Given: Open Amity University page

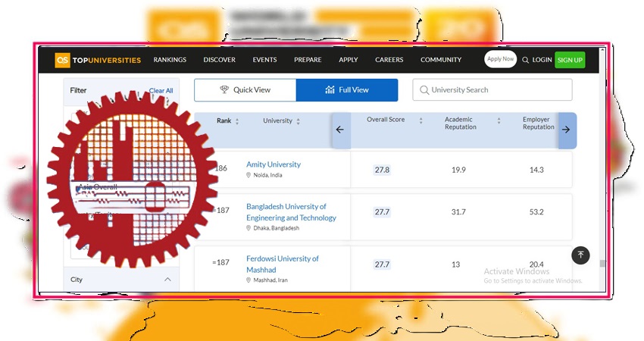Looking at the screenshot, I should pos(274,164).
